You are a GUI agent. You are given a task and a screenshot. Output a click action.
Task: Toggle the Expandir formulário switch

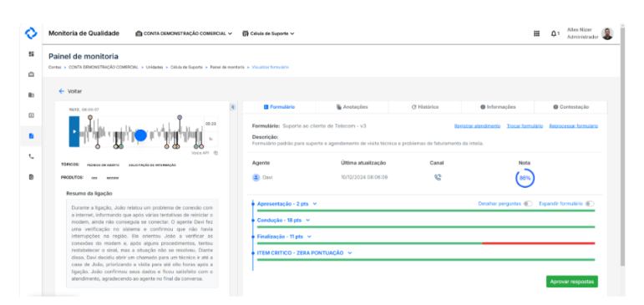tap(591, 203)
